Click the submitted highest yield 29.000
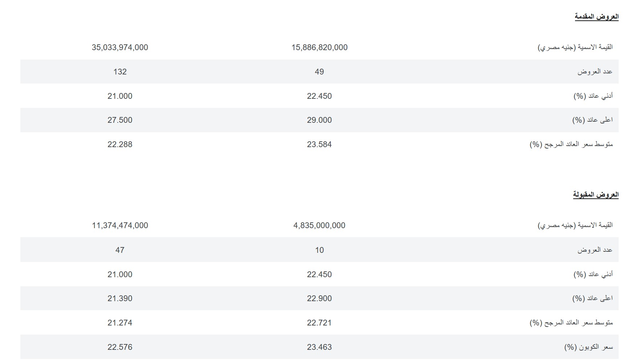627x364 pixels. [319, 120]
